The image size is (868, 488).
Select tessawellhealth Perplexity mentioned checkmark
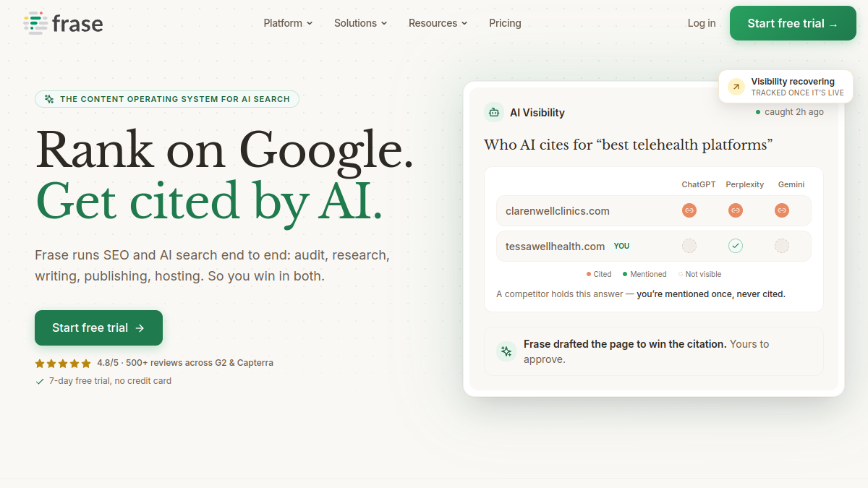click(x=736, y=246)
